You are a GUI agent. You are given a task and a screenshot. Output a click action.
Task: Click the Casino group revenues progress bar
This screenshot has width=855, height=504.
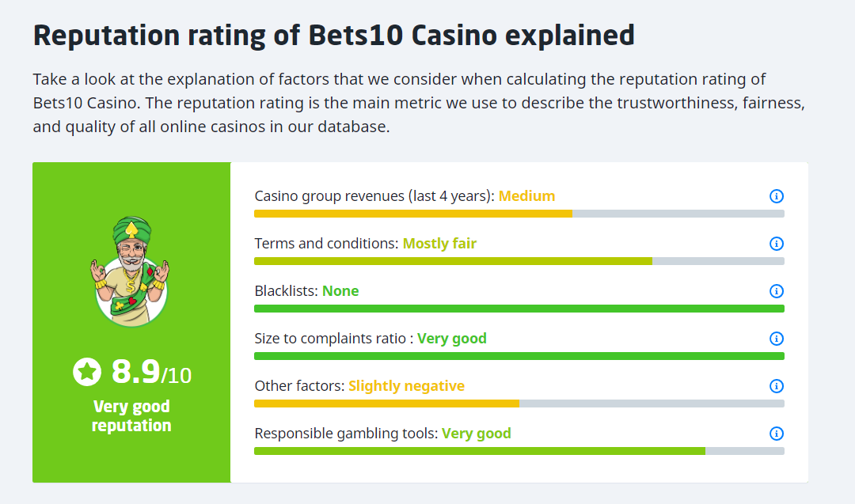(519, 214)
